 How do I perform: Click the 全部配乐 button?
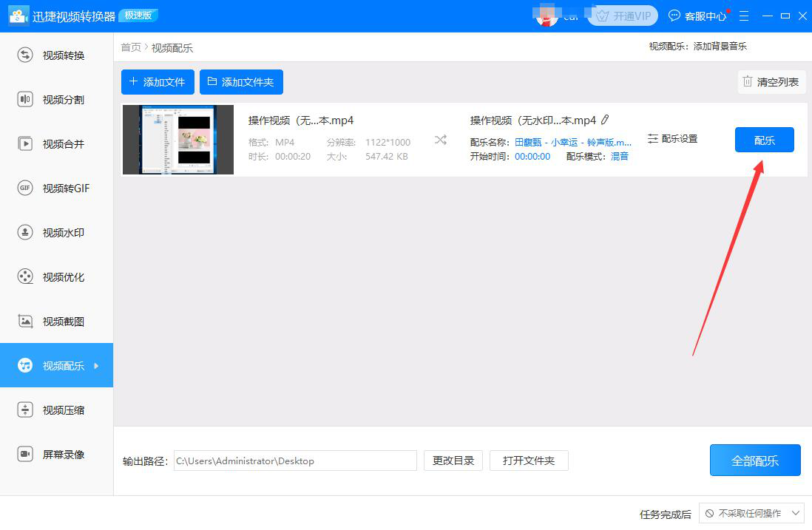755,460
